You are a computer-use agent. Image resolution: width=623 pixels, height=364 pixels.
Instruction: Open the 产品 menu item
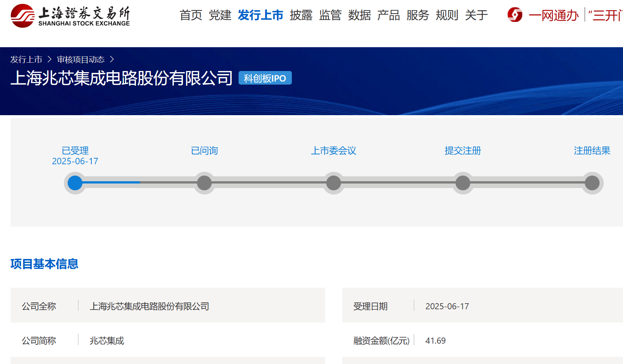[389, 15]
